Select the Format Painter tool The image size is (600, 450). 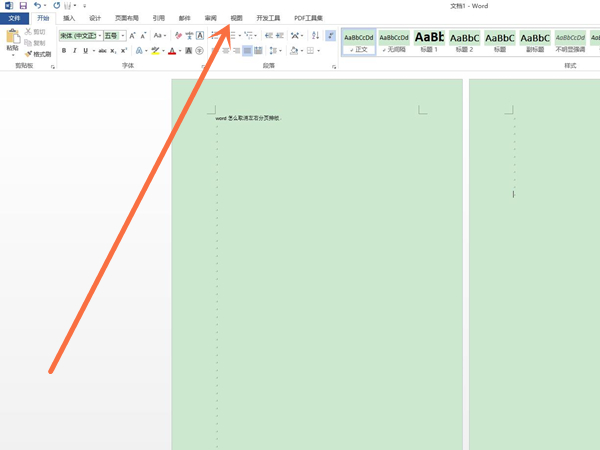[x=39, y=54]
